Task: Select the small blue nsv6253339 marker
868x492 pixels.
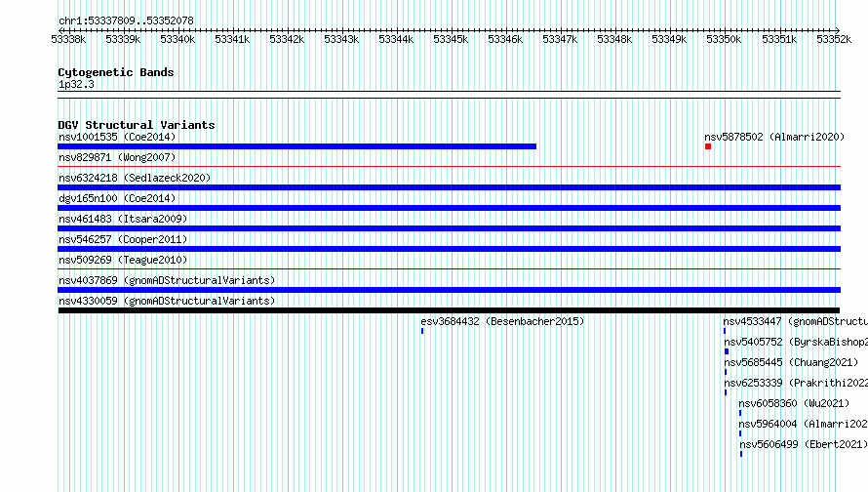Action: (x=726, y=392)
